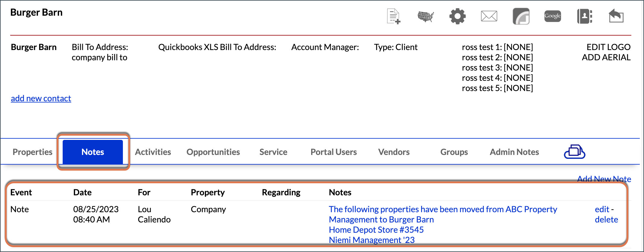Click the Add New Note link

(604, 179)
